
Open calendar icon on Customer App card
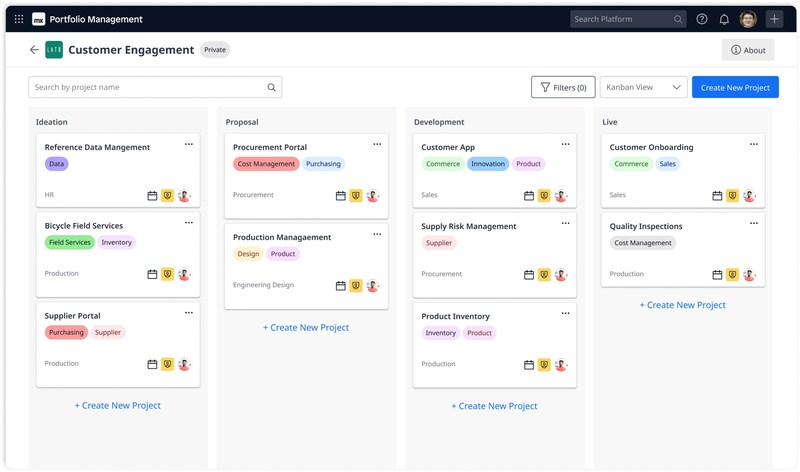click(x=529, y=196)
